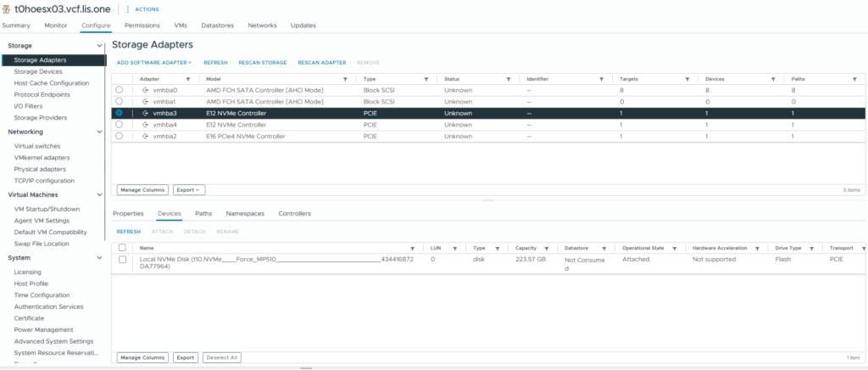Switch to the Monitor tab

point(56,25)
